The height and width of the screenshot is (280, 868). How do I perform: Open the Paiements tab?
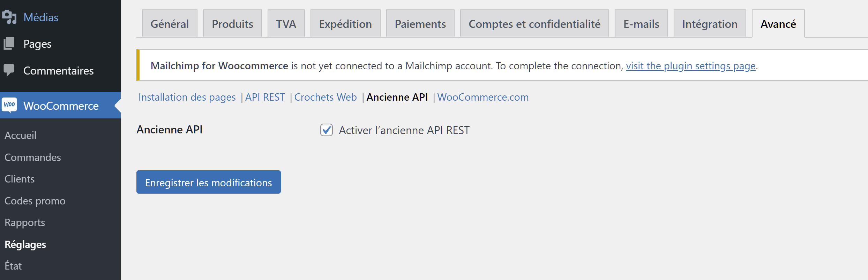[x=420, y=23]
